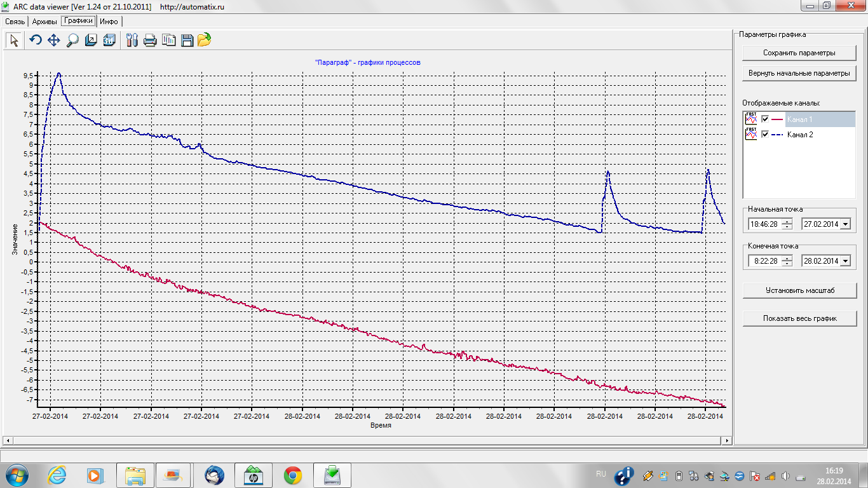Open Windows Explorer folder taskbar icon
This screenshot has height=488, width=868.
click(x=135, y=475)
